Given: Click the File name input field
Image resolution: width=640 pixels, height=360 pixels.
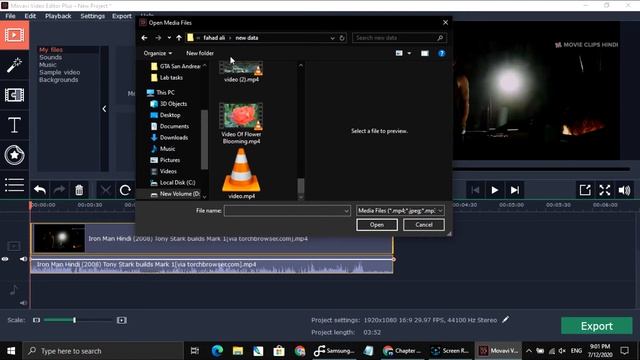Looking at the screenshot, I should (284, 211).
